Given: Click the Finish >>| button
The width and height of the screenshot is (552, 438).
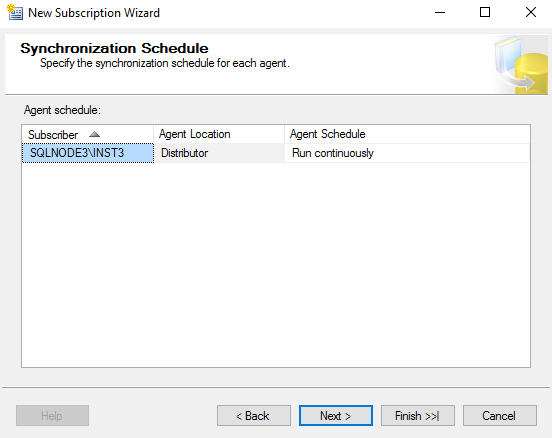Looking at the screenshot, I should point(418,415).
